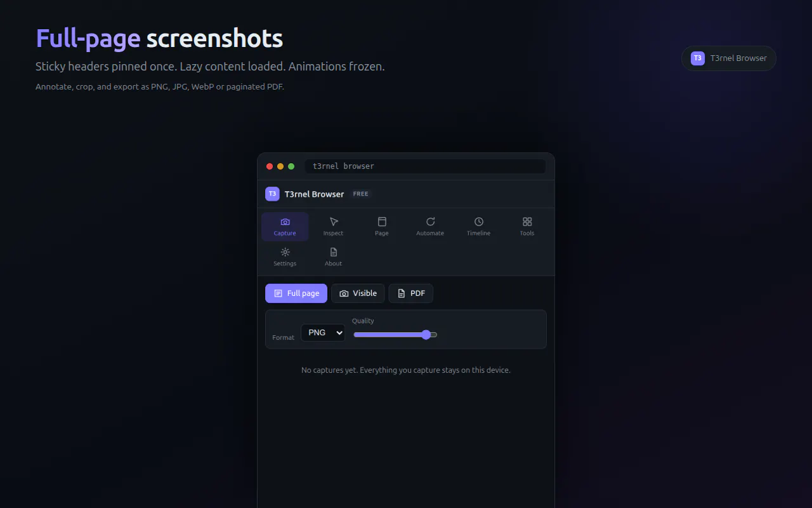Select the Tools tab
This screenshot has height=508, width=812.
tap(527, 227)
